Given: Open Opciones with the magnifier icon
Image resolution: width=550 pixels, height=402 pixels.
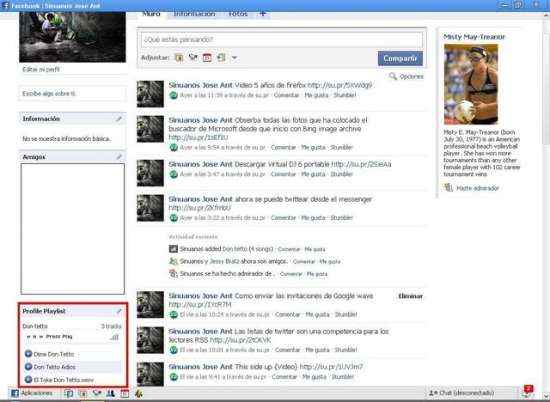Looking at the screenshot, I should 406,76.
